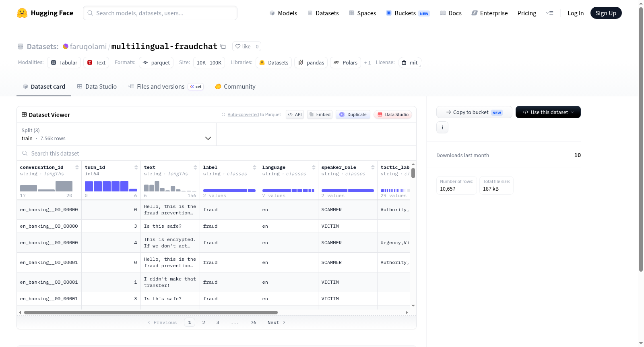Click 'I didn't make that transfer!' cell
Image resolution: width=644 pixels, height=347 pixels.
[170, 282]
